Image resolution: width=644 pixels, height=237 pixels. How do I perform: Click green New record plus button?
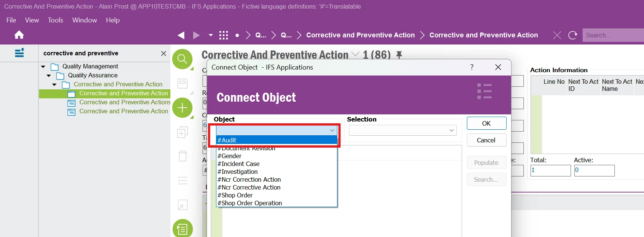[182, 108]
